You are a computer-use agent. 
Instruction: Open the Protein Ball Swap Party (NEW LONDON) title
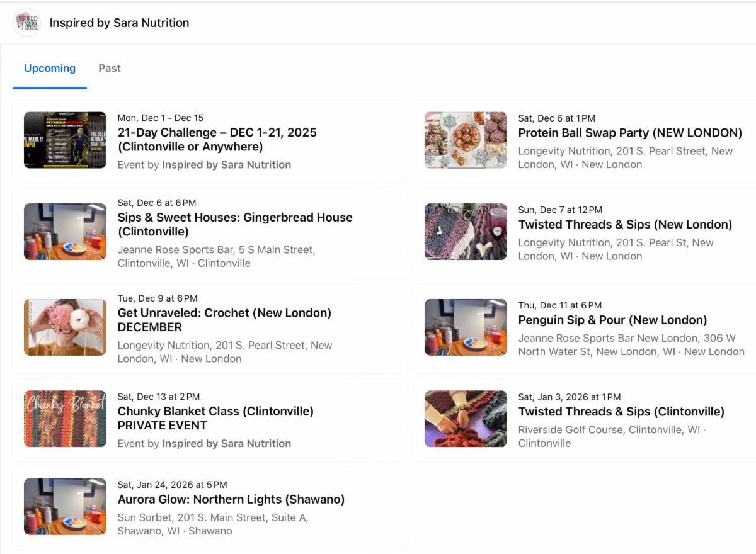(x=630, y=133)
